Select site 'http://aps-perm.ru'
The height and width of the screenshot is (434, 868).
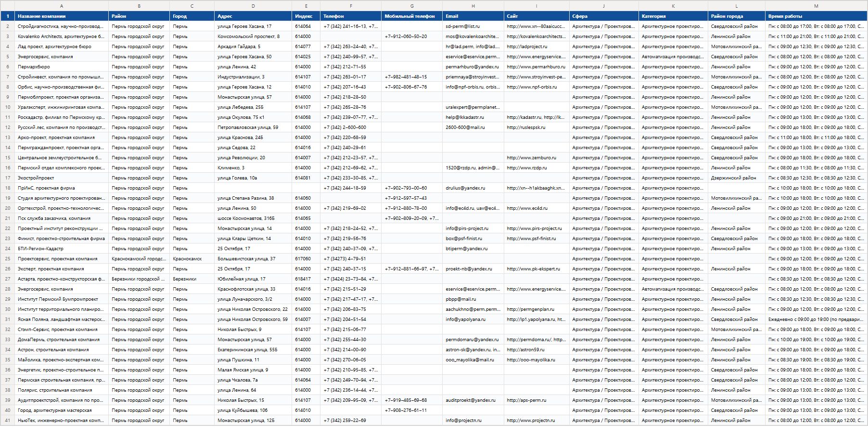[536, 400]
